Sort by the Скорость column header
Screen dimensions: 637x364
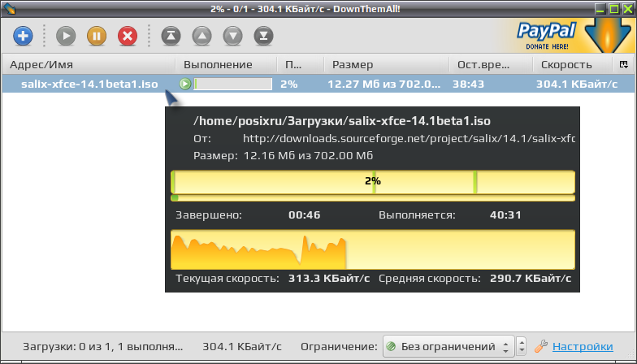tap(572, 64)
